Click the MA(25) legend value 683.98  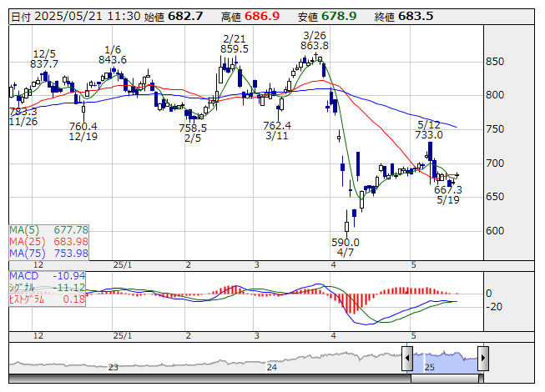tap(71, 242)
